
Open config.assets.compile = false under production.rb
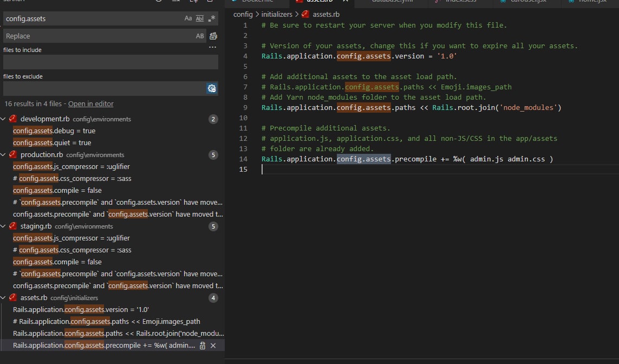57,190
